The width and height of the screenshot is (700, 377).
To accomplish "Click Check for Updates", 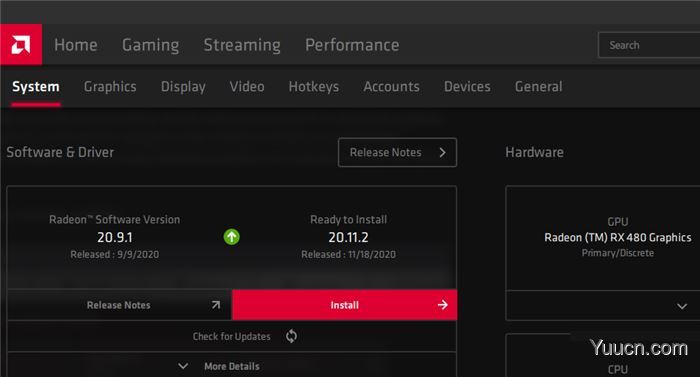I will point(232,336).
